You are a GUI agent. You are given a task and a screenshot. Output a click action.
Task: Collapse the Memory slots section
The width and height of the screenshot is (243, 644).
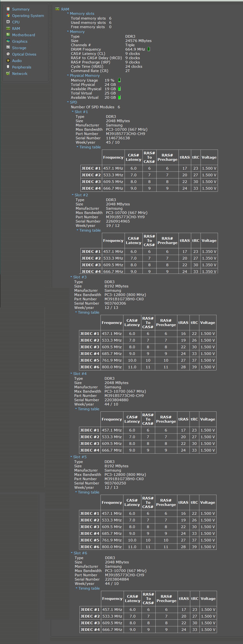click(x=68, y=13)
